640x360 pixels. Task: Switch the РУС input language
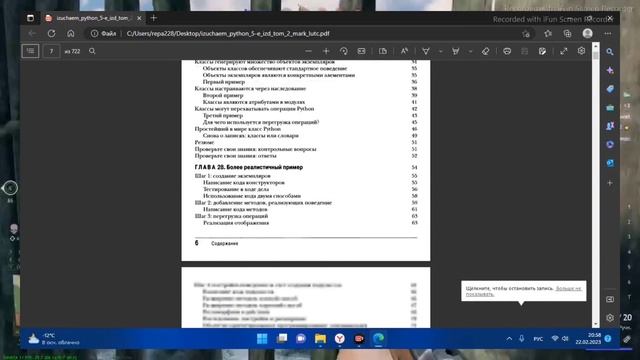538,339
